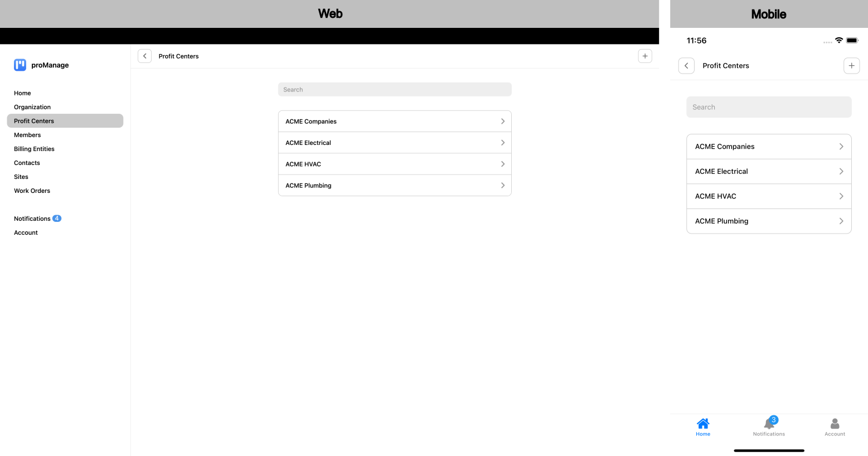Tap the mobile Search field

tap(769, 107)
